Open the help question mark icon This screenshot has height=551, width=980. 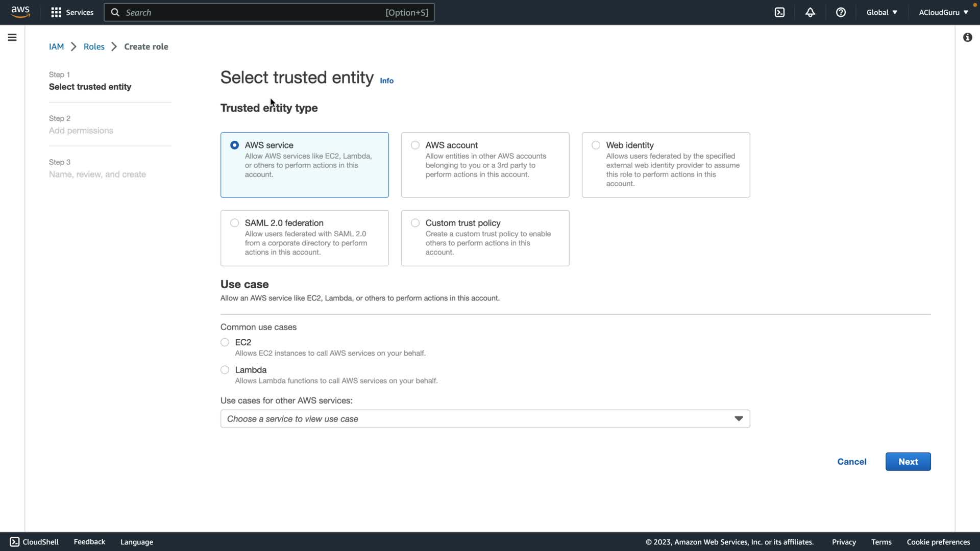(841, 12)
